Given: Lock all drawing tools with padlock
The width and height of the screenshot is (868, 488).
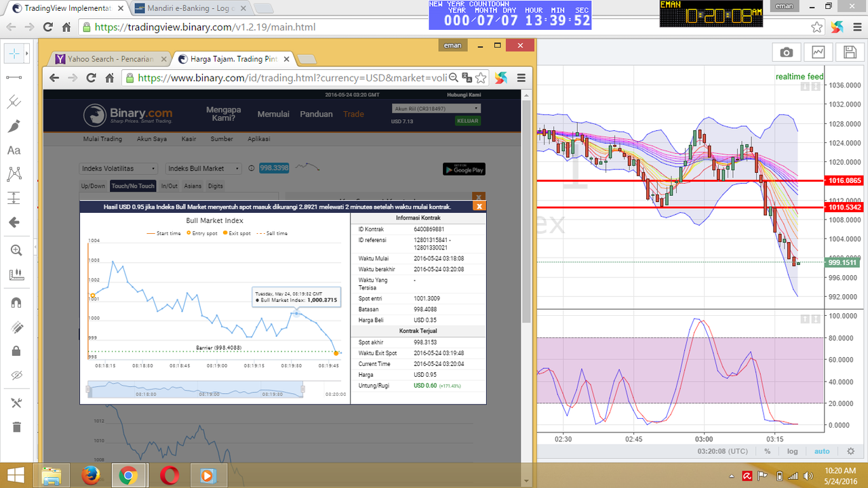Looking at the screenshot, I should [16, 351].
